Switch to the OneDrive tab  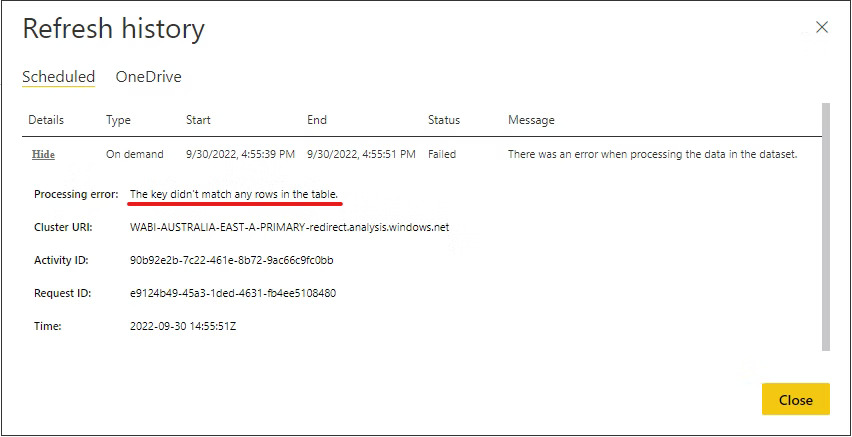tap(148, 77)
